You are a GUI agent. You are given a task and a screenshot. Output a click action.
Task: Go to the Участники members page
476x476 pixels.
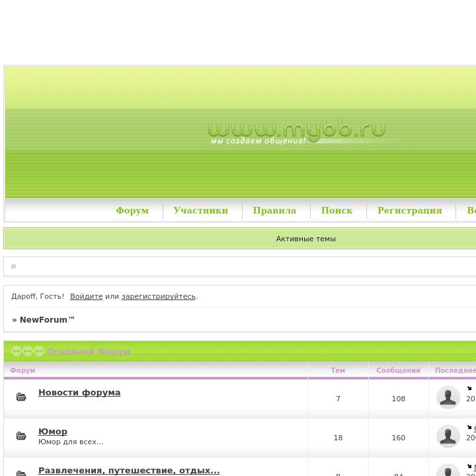coord(201,210)
